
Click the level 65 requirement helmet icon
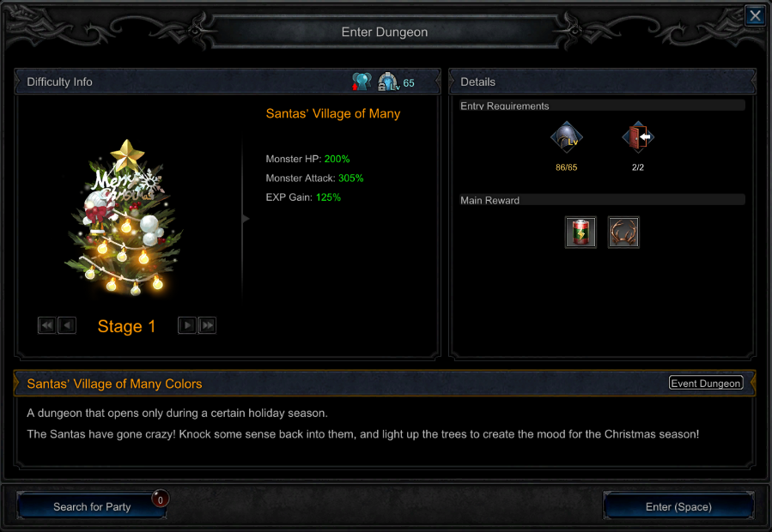(388, 82)
